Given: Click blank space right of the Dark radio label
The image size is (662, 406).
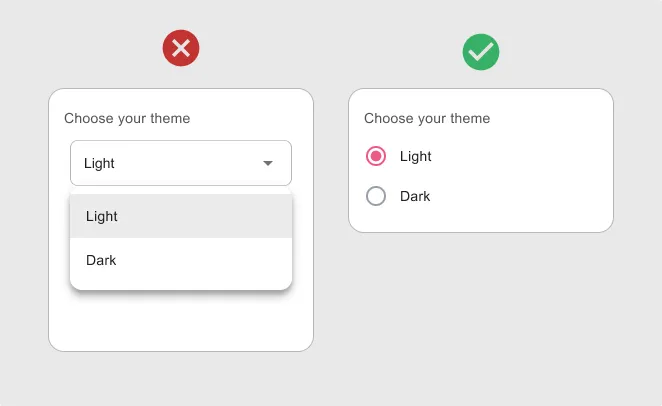Looking at the screenshot, I should tap(520, 196).
